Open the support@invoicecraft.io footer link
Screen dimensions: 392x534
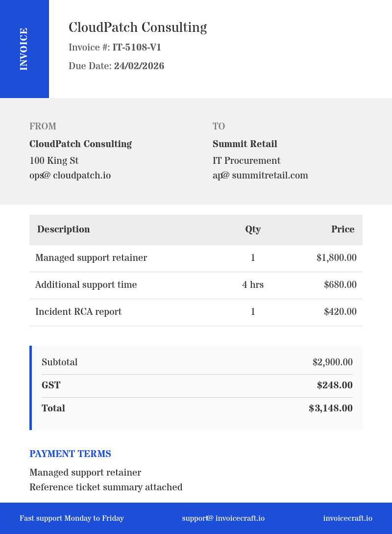click(x=223, y=518)
